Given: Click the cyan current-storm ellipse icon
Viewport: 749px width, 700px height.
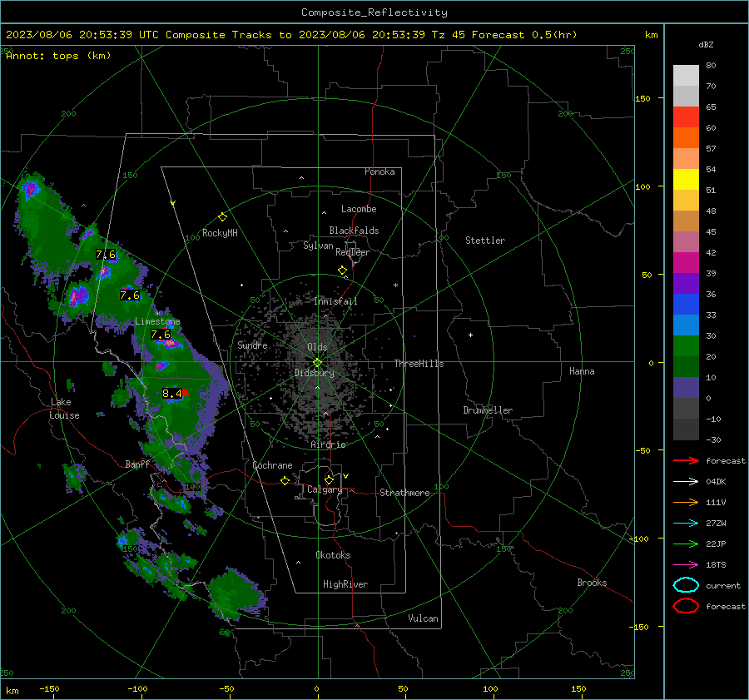Looking at the screenshot, I should (686, 585).
